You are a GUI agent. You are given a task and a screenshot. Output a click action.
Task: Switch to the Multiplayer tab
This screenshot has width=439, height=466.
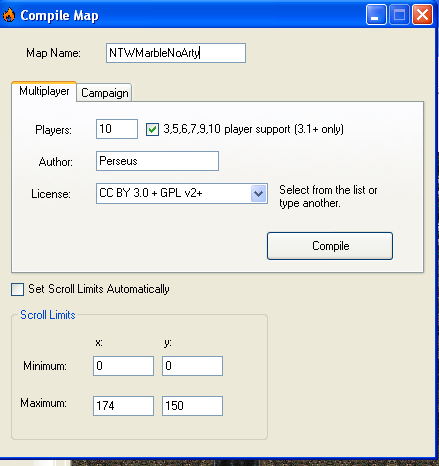coord(44,91)
